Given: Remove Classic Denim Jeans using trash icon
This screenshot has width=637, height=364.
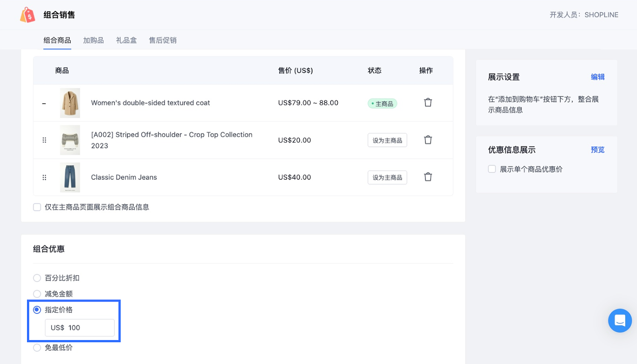Looking at the screenshot, I should (x=428, y=177).
